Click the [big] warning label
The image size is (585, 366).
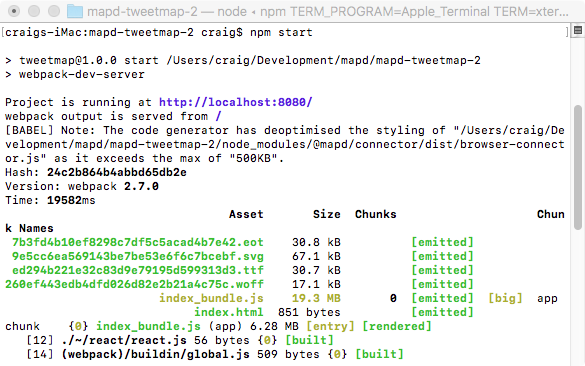pos(506,298)
